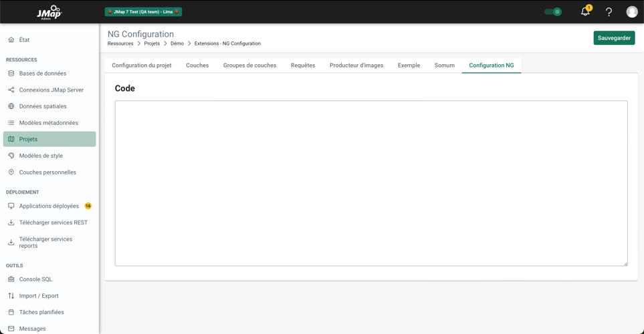Screen dimensions: 644x334
Task: Open Bases de données in sidebar
Action: point(42,73)
